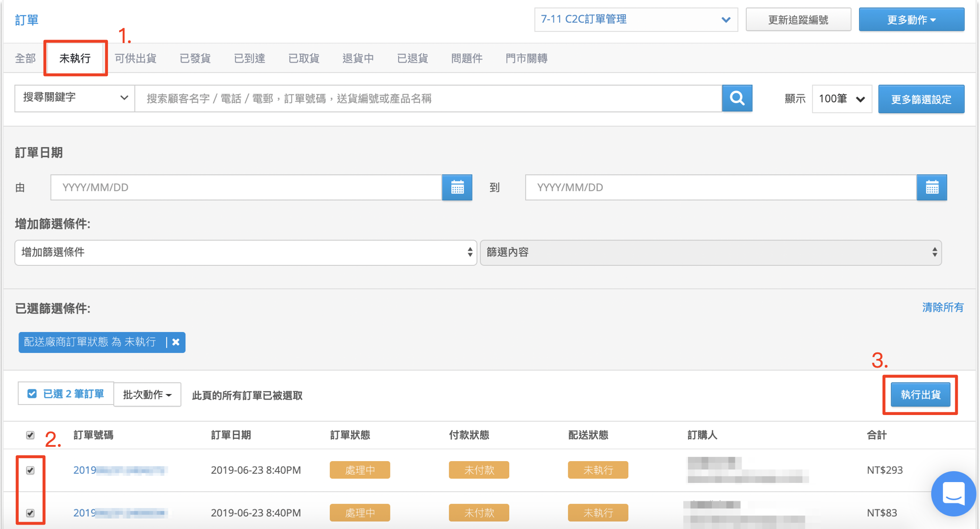Click the 配送狀態 column header
The height and width of the screenshot is (529, 980).
588,435
